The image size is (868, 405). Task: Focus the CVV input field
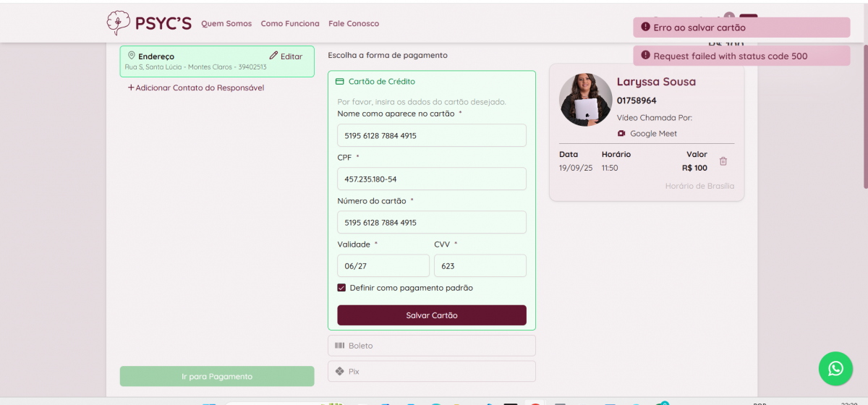click(480, 265)
